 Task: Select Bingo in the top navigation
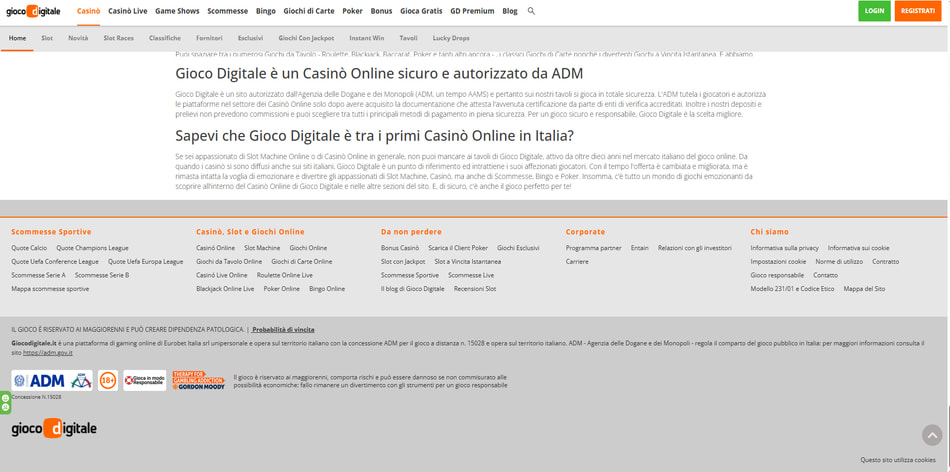[x=265, y=11]
